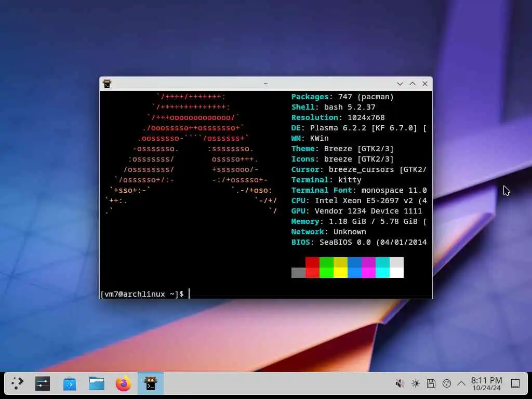Viewport: 532px width, 399px height.
Task: Click the 'Shell: bash 5.2.37' line
Action: click(333, 107)
